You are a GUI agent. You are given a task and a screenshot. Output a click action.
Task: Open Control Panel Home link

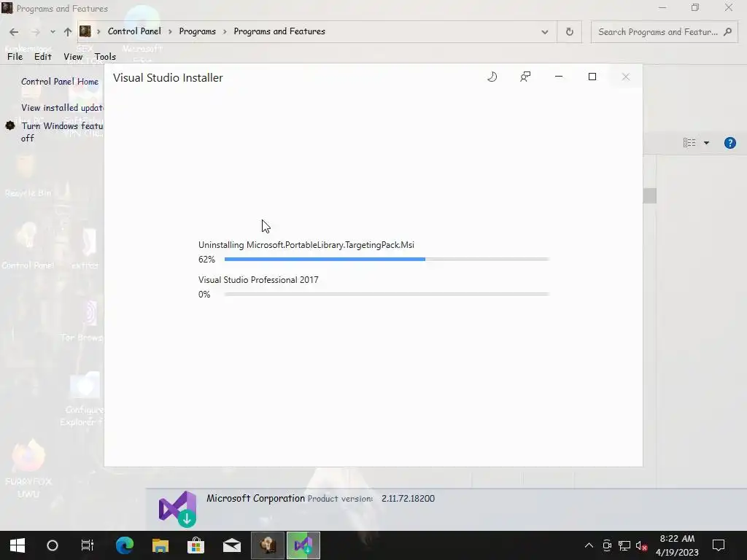pos(60,82)
